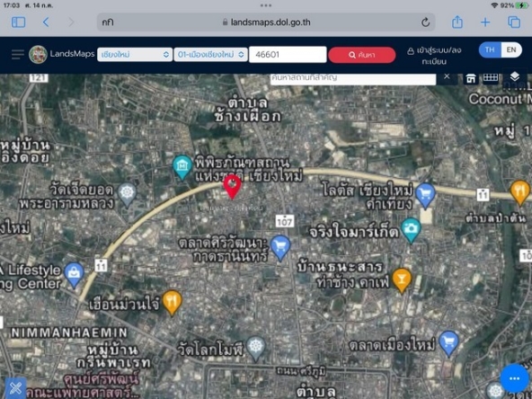Expand the province dropdown เชียงใหม่
The image size is (532, 399).
(135, 55)
